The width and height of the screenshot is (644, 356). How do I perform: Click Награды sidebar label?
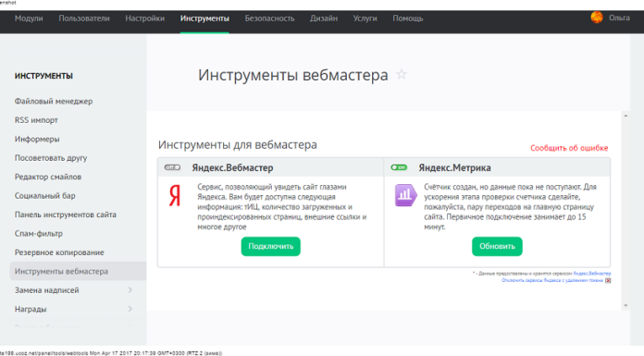(31, 309)
